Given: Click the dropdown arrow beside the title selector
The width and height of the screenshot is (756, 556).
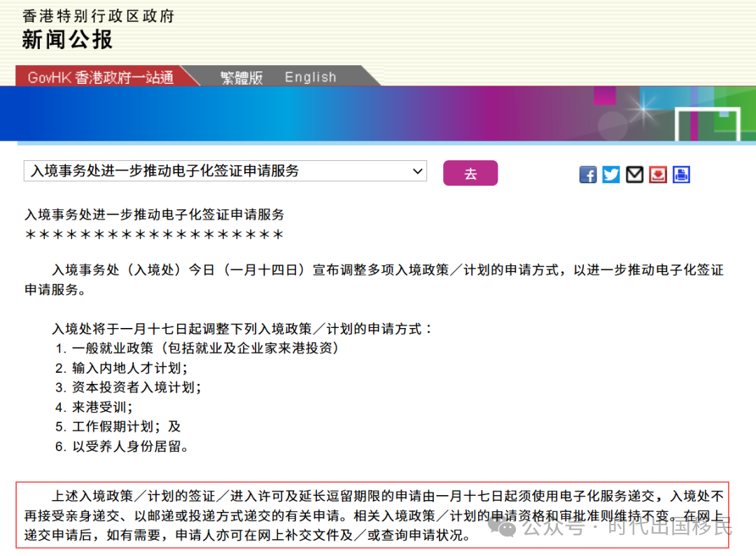Looking at the screenshot, I should click(419, 171).
